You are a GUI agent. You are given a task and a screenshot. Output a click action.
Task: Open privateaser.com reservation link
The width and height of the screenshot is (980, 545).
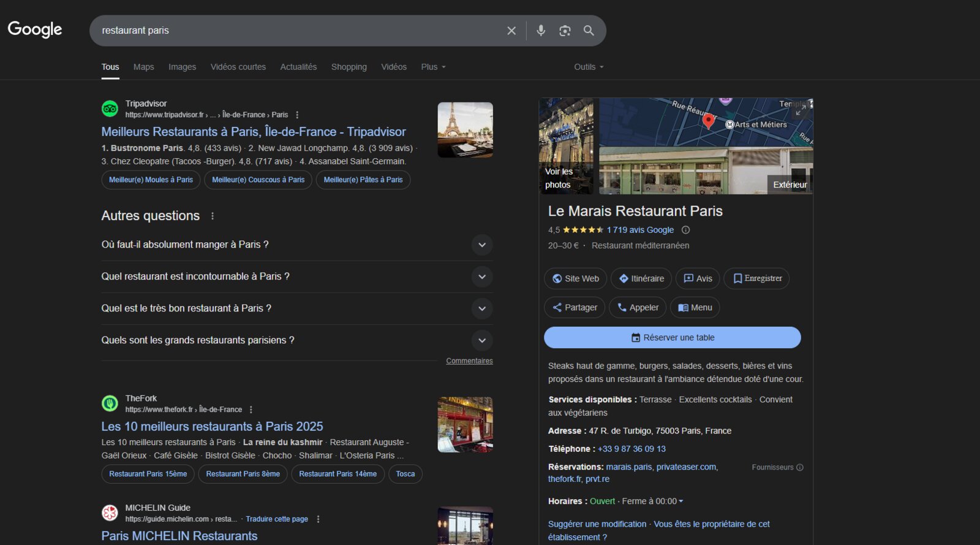pyautogui.click(x=686, y=467)
